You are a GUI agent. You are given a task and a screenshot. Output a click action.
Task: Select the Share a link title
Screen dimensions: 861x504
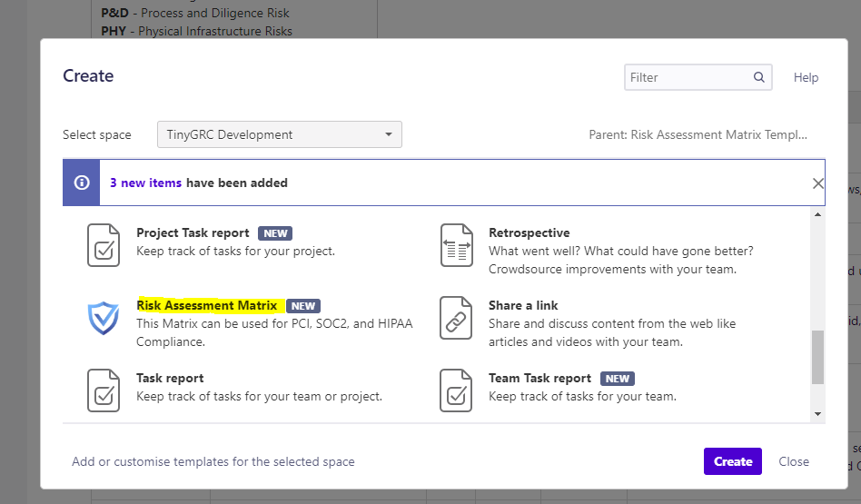(523, 305)
